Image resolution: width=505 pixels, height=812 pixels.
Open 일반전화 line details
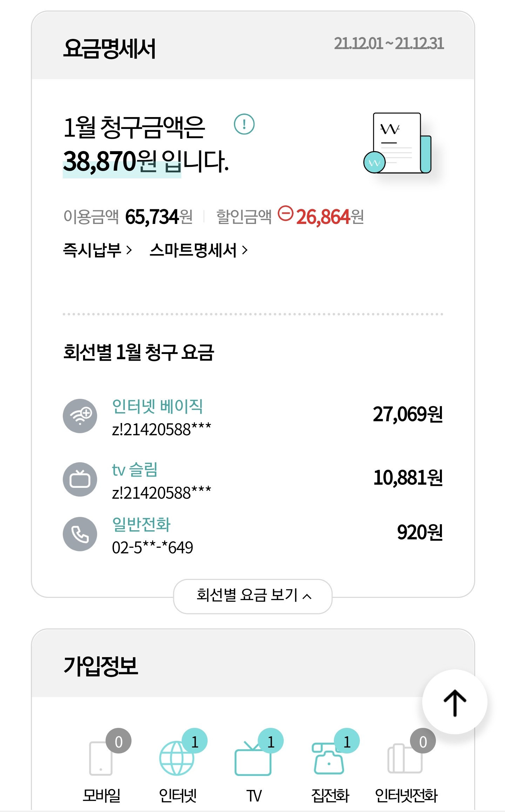pyautogui.click(x=141, y=525)
